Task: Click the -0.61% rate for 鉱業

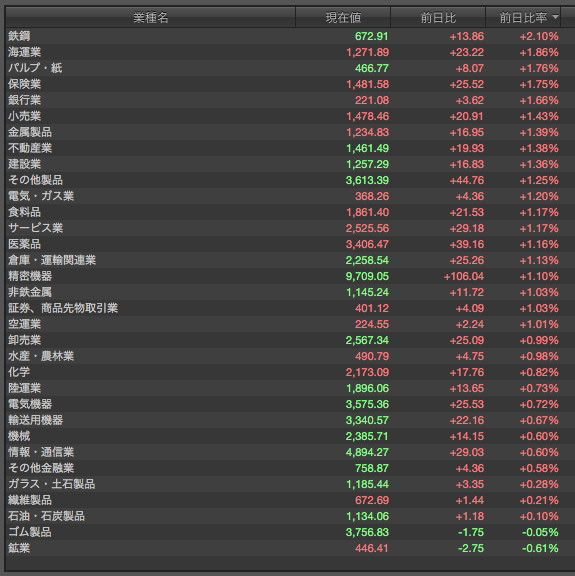Action: pyautogui.click(x=540, y=548)
